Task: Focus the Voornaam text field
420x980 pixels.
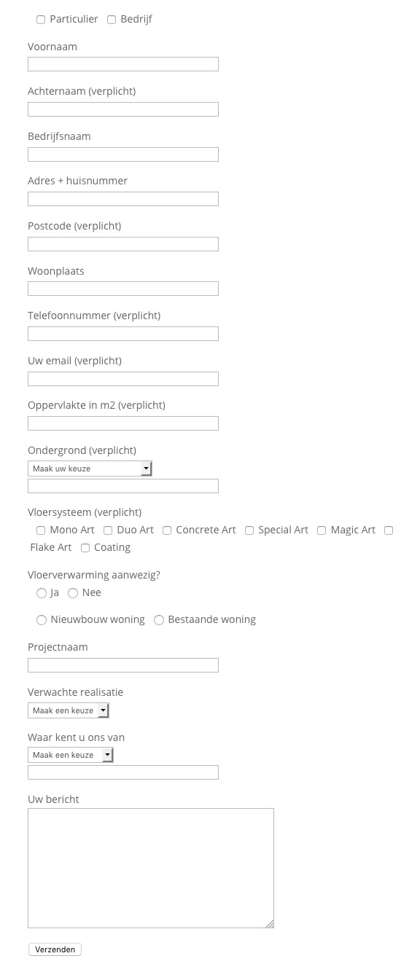Action: click(123, 64)
